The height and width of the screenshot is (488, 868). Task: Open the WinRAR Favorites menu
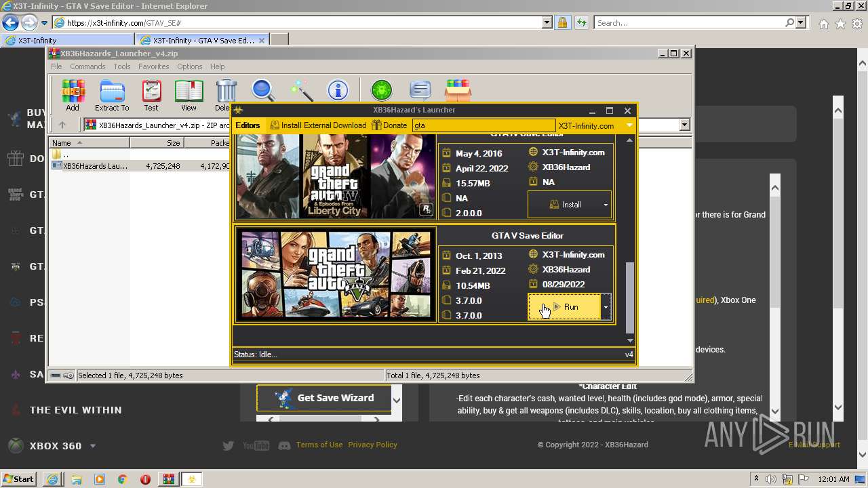[154, 66]
